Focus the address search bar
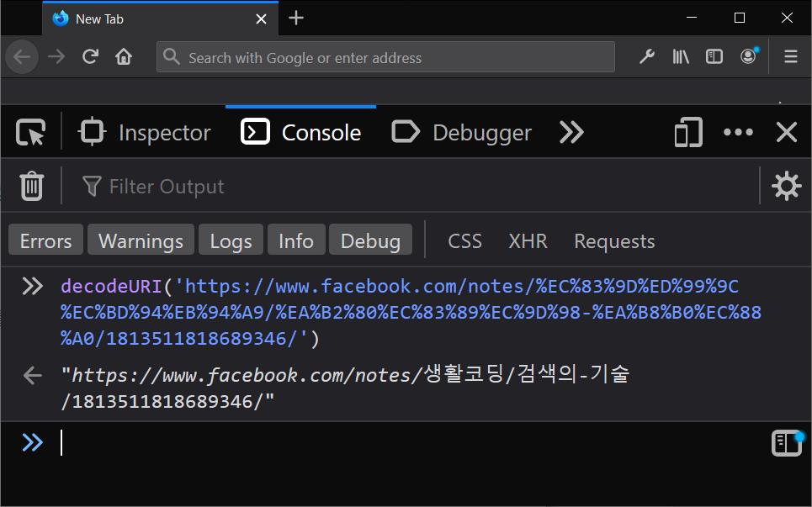The image size is (812, 507). coord(385,57)
